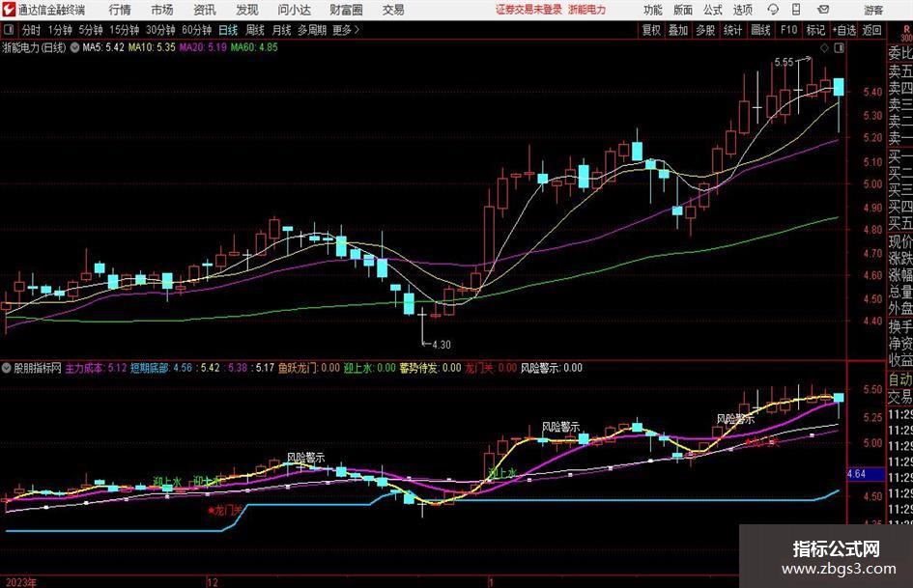Viewport: 913px width, 588px height.
Task: Click the MA20: 5.19 label
Action: [203, 47]
